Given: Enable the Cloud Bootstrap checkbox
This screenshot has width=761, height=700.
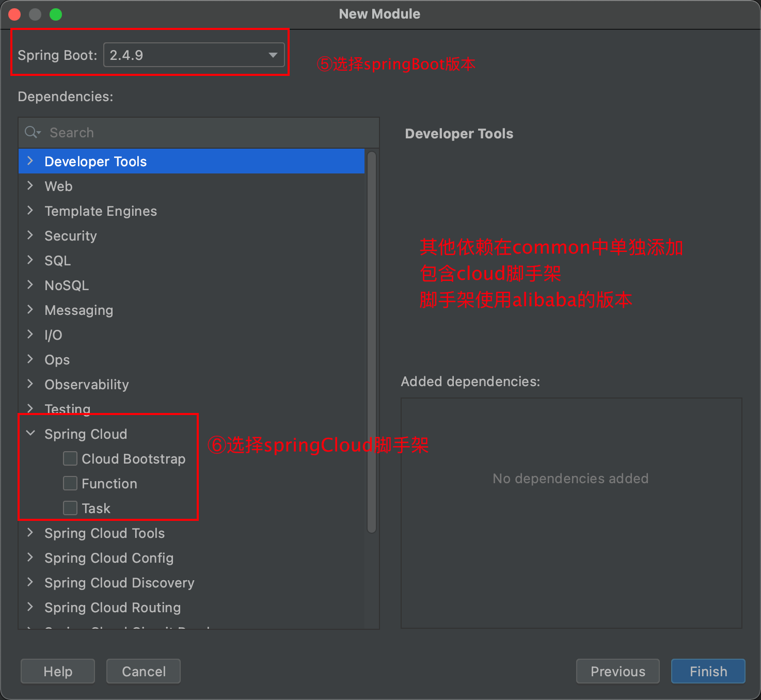Looking at the screenshot, I should tap(70, 458).
